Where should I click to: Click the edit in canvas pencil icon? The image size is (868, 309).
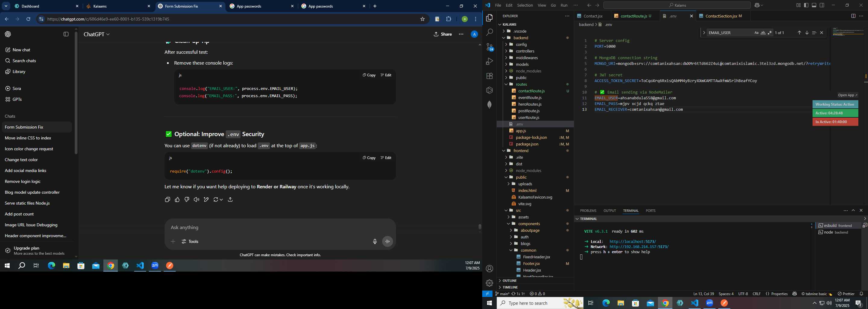206,200
